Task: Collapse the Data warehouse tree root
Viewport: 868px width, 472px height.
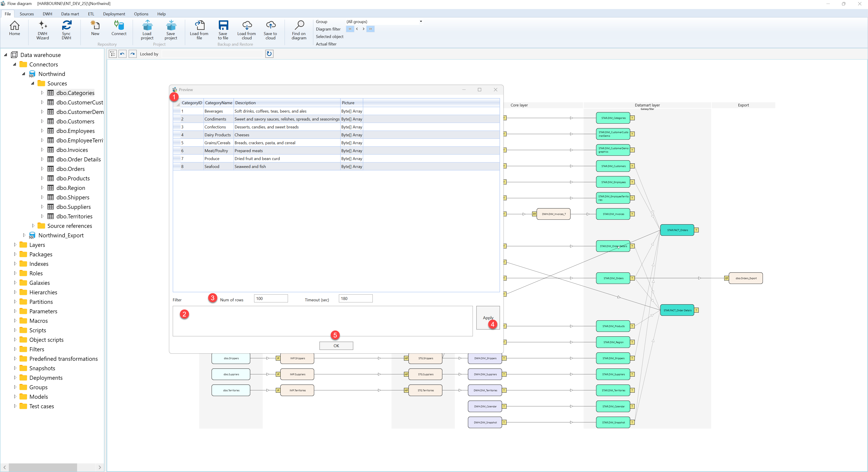Action: (x=5, y=55)
